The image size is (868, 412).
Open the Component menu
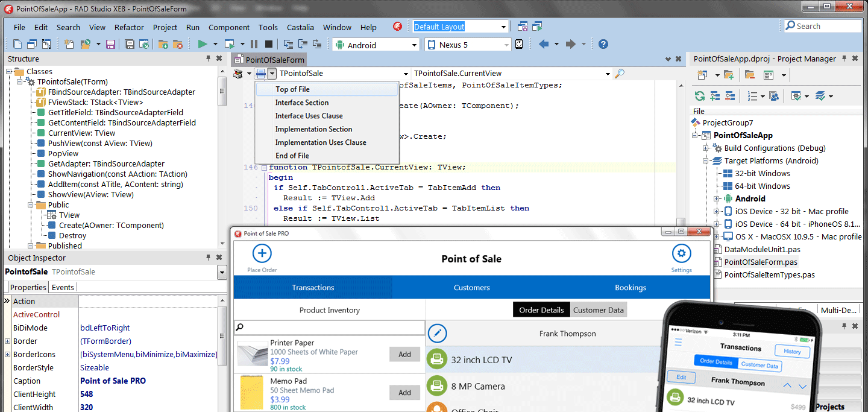pos(229,27)
